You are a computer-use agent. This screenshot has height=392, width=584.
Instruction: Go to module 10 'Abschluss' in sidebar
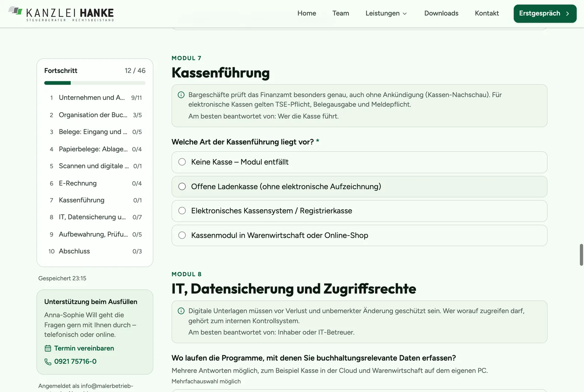point(95,251)
